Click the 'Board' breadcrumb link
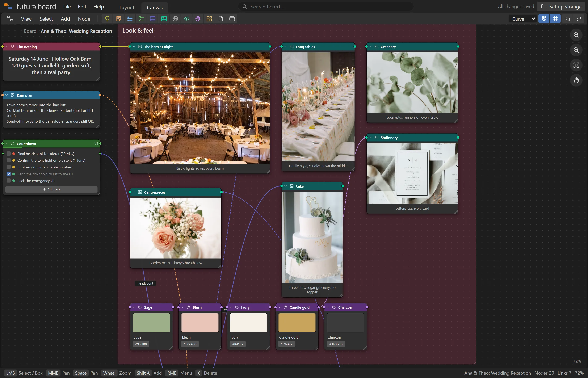Viewport: 588px width, 378px height. 30,31
